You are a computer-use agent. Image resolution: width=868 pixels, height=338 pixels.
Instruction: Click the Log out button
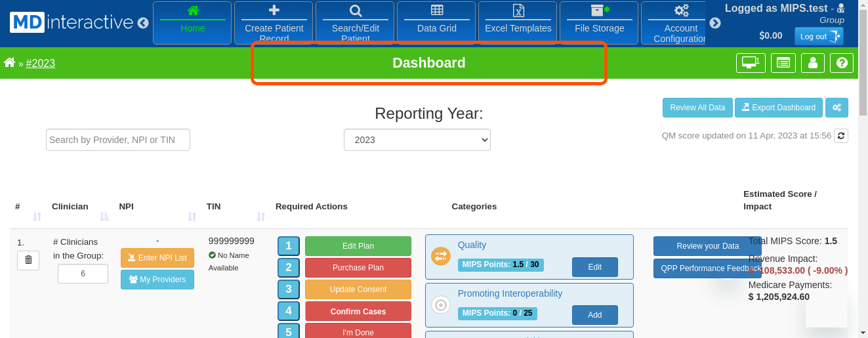(818, 36)
